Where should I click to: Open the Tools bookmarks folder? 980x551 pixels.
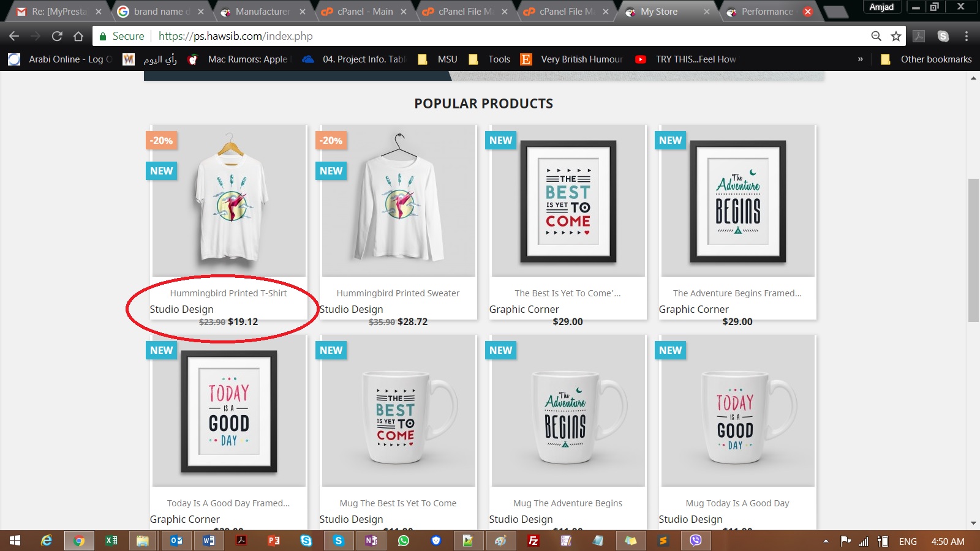pyautogui.click(x=489, y=59)
